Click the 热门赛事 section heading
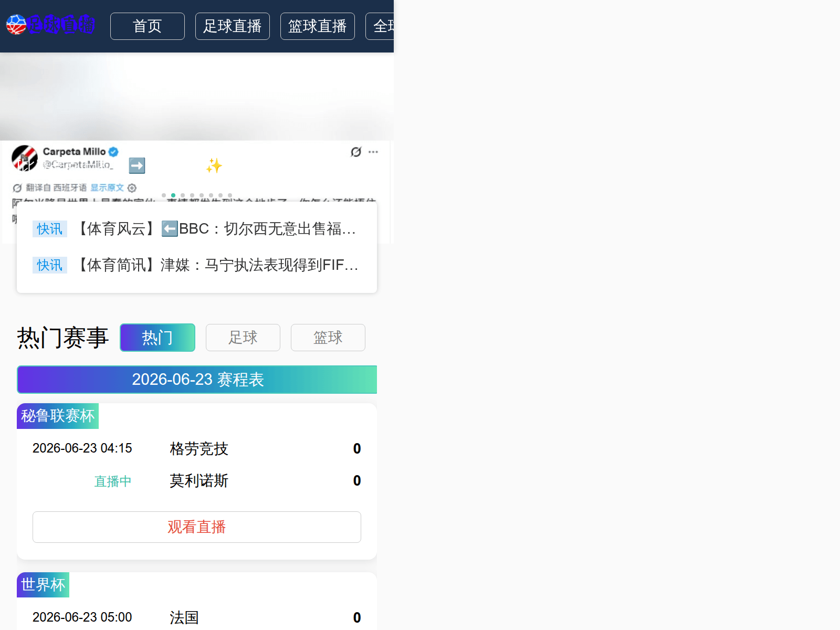 [x=63, y=338]
